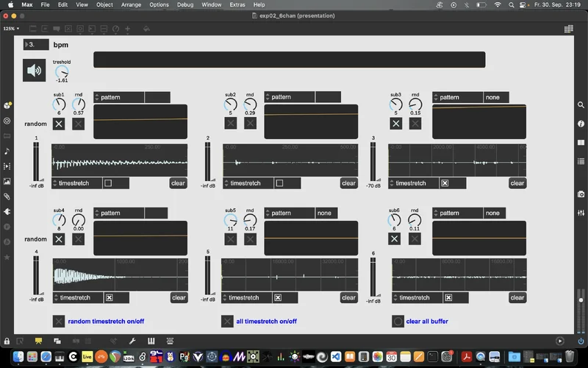This screenshot has height=368, width=588.
Task: Toggle the random timestretch on/off checkbox
Action: click(x=59, y=321)
